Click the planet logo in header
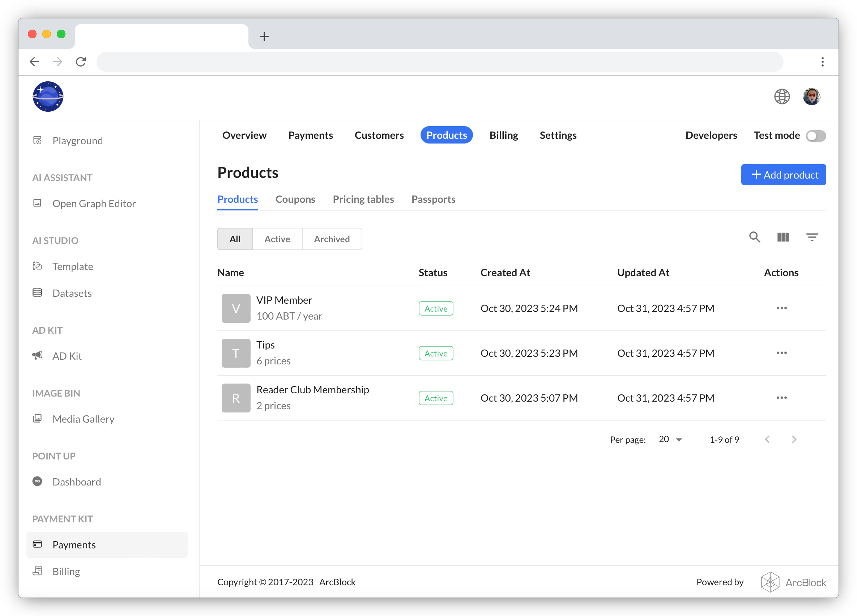 [x=48, y=97]
